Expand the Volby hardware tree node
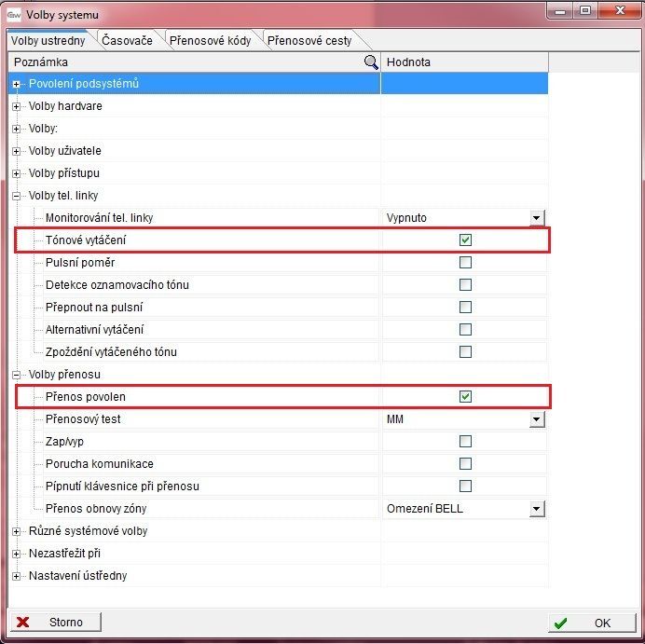 (x=17, y=106)
